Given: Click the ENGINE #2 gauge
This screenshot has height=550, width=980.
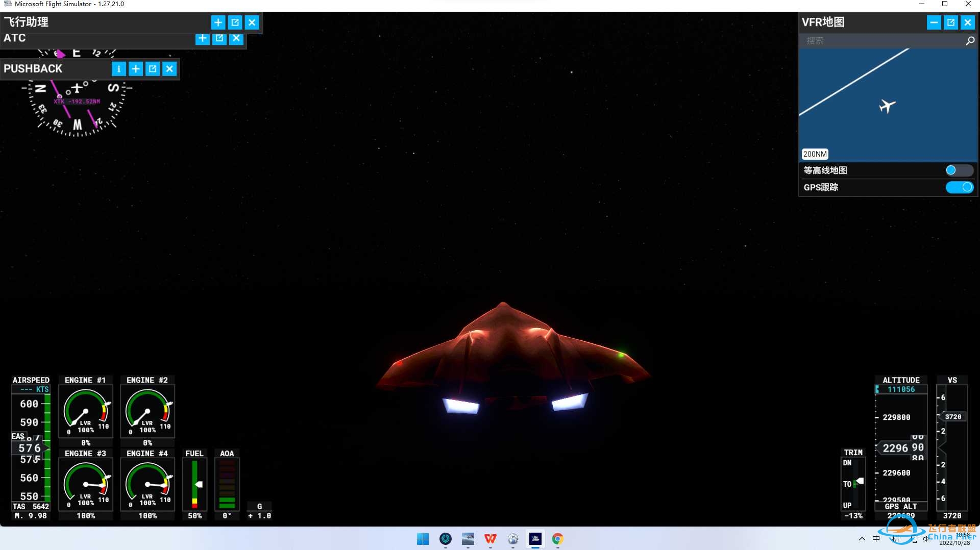Looking at the screenshot, I should click(148, 411).
